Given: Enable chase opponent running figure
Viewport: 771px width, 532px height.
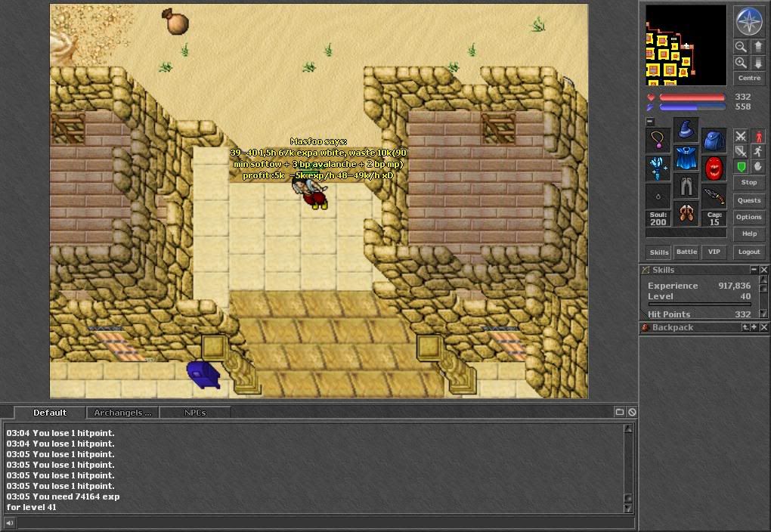Looking at the screenshot, I should coord(757,151).
